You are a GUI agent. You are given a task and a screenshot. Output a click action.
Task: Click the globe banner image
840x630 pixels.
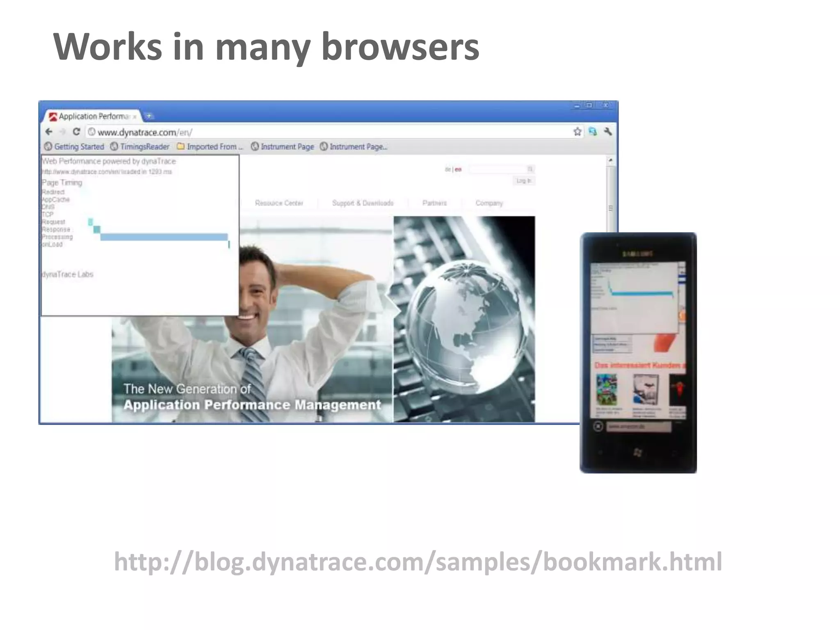[464, 319]
